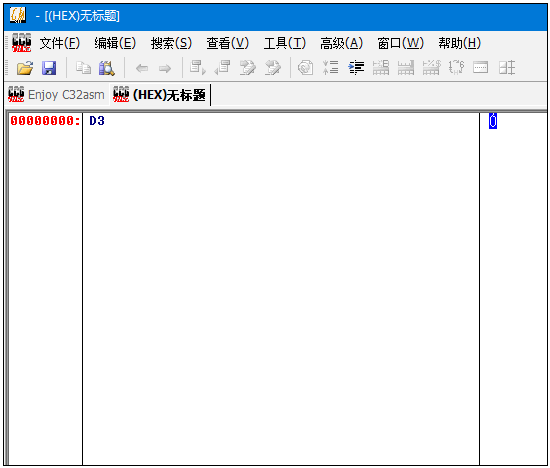Switch to the Enjoy C32asm tab
550x468 pixels.
tap(56, 95)
